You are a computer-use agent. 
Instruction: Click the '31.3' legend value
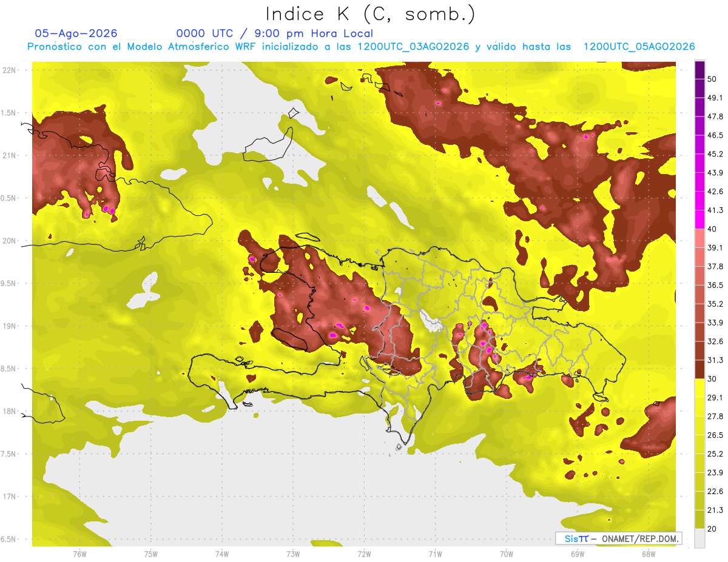[715, 360]
